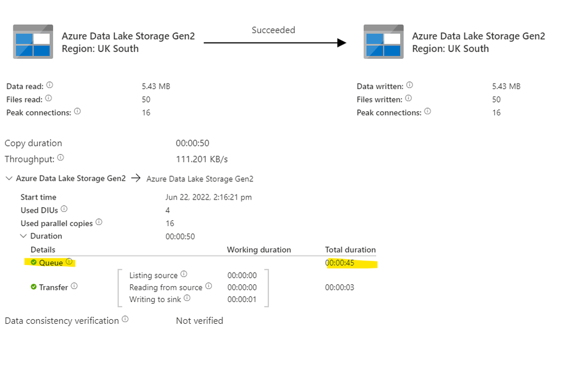
Task: Click Copy duration value 00:00:50
Action: [x=192, y=143]
